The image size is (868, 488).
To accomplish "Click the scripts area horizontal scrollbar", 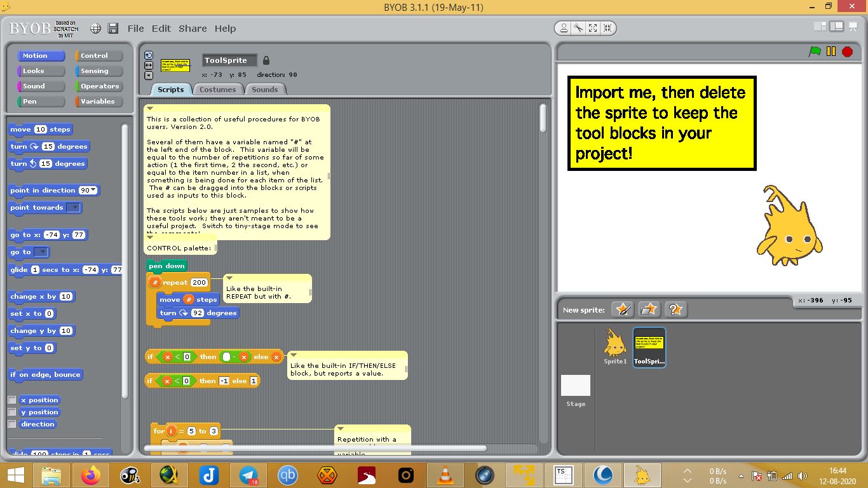I will pyautogui.click(x=315, y=448).
